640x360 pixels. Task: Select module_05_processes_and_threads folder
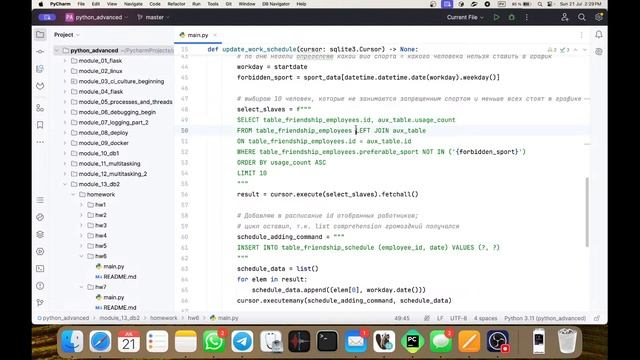125,102
